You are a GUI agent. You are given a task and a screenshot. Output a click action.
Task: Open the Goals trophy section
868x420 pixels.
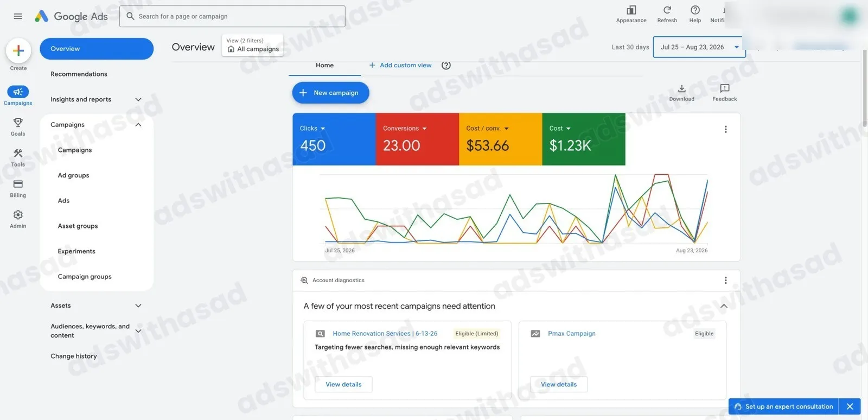coord(18,126)
